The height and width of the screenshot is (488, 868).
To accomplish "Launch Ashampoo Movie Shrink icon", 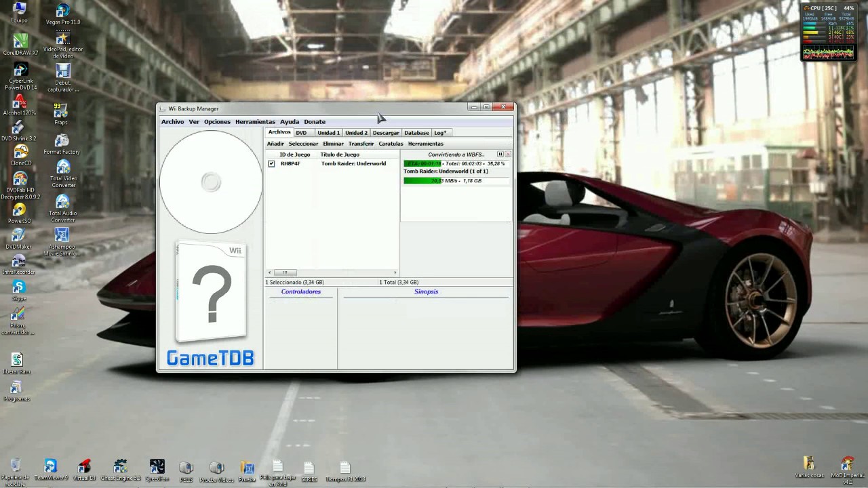I will tap(62, 243).
